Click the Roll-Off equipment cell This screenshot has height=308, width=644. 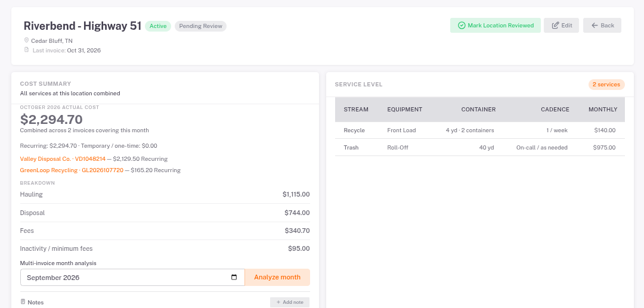tap(398, 148)
